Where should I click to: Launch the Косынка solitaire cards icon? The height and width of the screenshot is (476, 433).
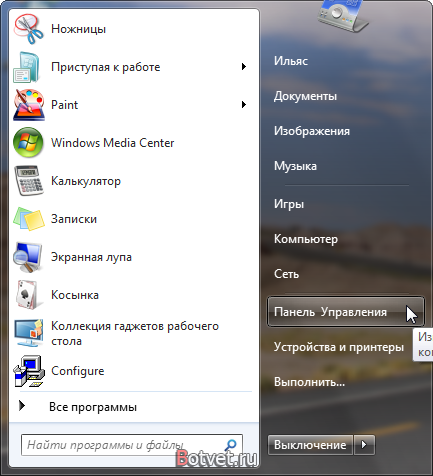(x=28, y=295)
